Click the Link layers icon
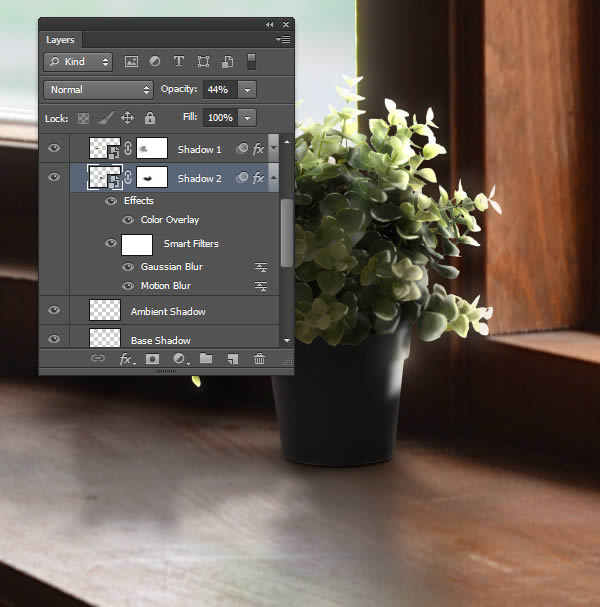Image resolution: width=600 pixels, height=607 pixels. (98, 358)
